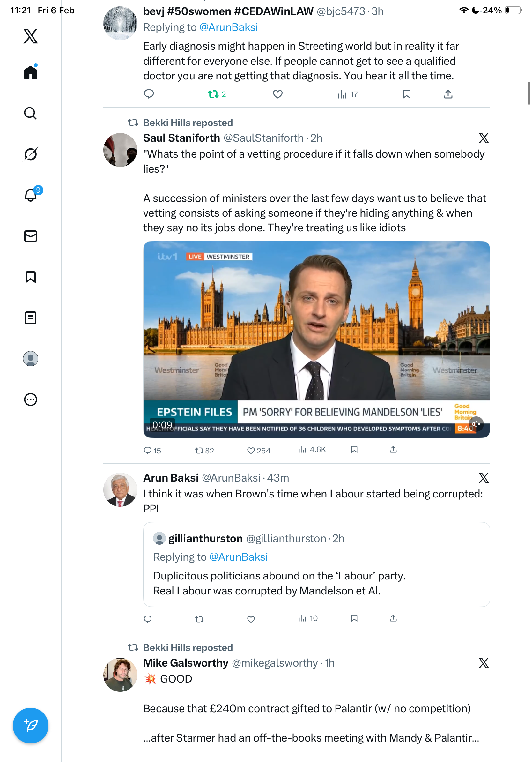Viewport: 532px width, 762px height.
Task: Open Grok from the sidebar
Action: pos(31,154)
